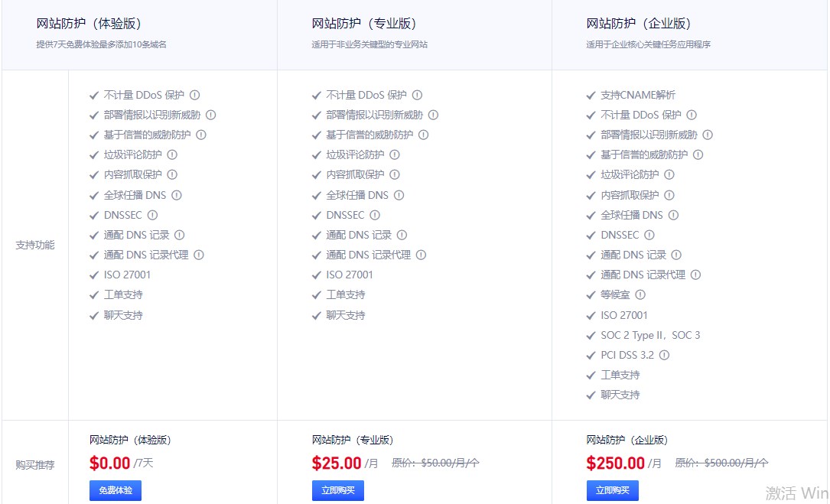830x504 pixels.
Task: Select the 网站防护（企业版）plan header
Action: [639, 24]
